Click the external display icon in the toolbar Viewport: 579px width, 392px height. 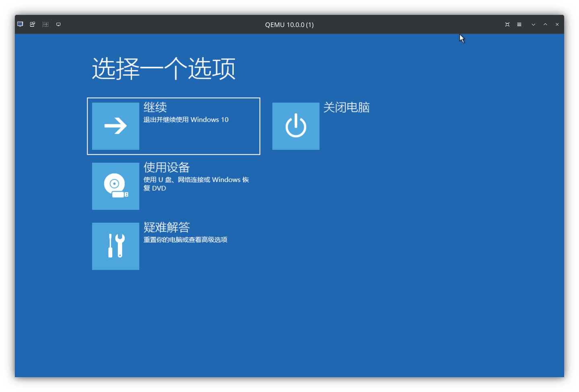click(58, 24)
